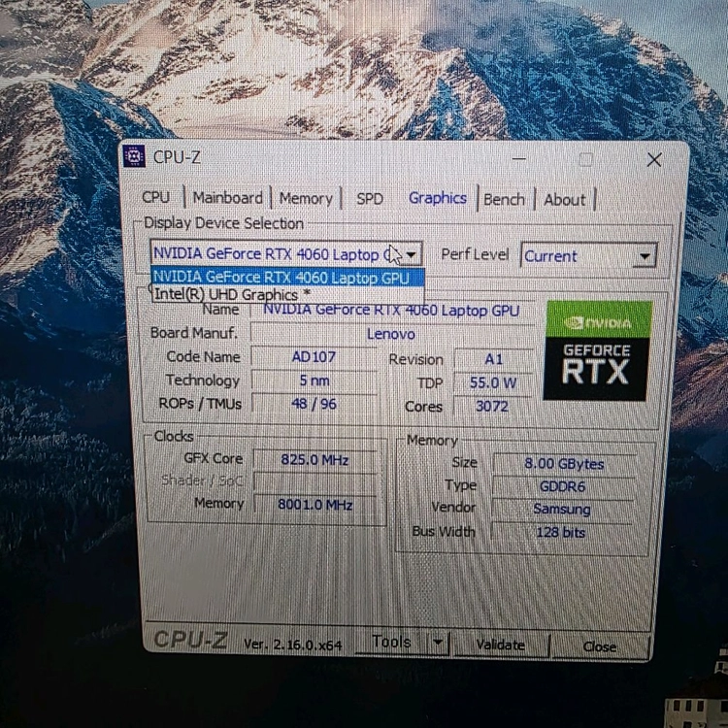
Task: Click the Board Manuf. value Lenovo
Action: (x=391, y=334)
